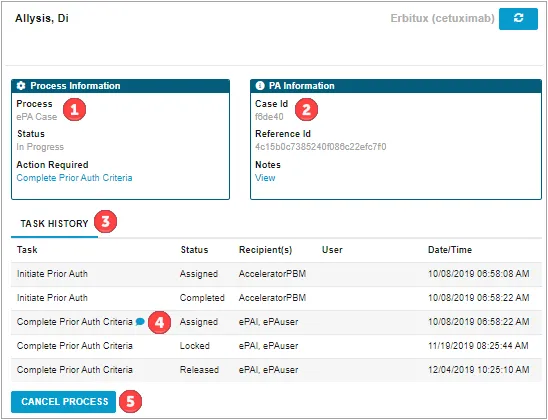The height and width of the screenshot is (420, 548).
Task: Click the info icon beside PA Information
Action: (x=260, y=86)
